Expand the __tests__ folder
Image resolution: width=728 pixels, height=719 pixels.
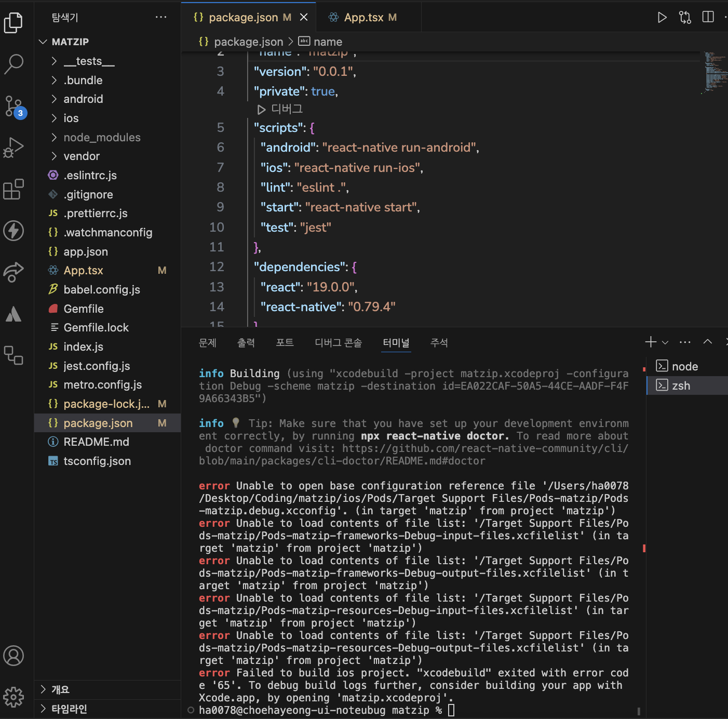coord(107,61)
